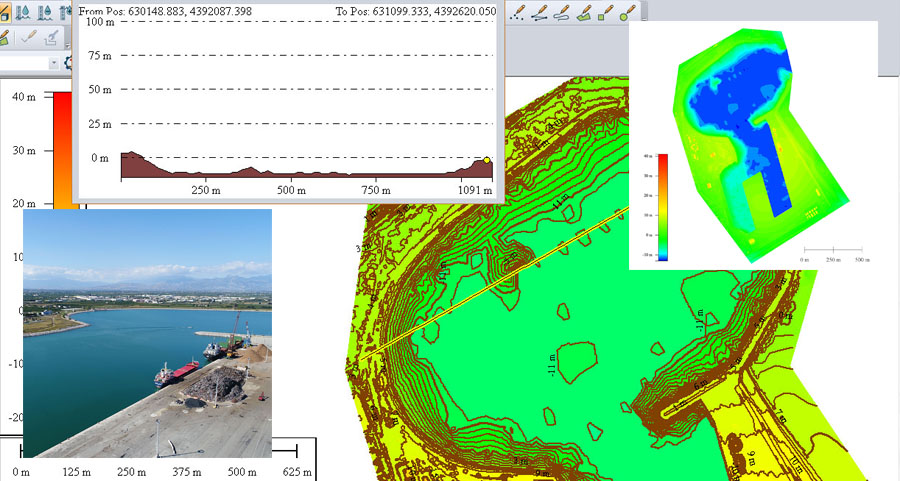Activate the area polygon drawing tool
The height and width of the screenshot is (481, 900).
pos(585,13)
